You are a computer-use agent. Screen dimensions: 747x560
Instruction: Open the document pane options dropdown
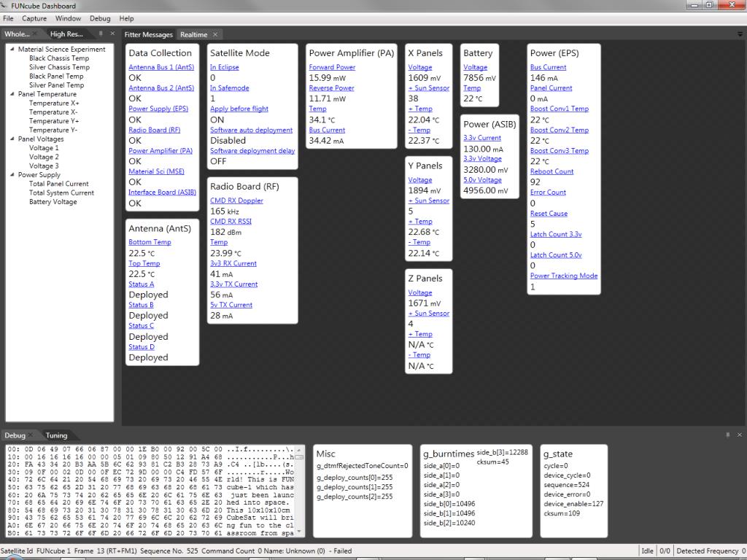point(740,34)
